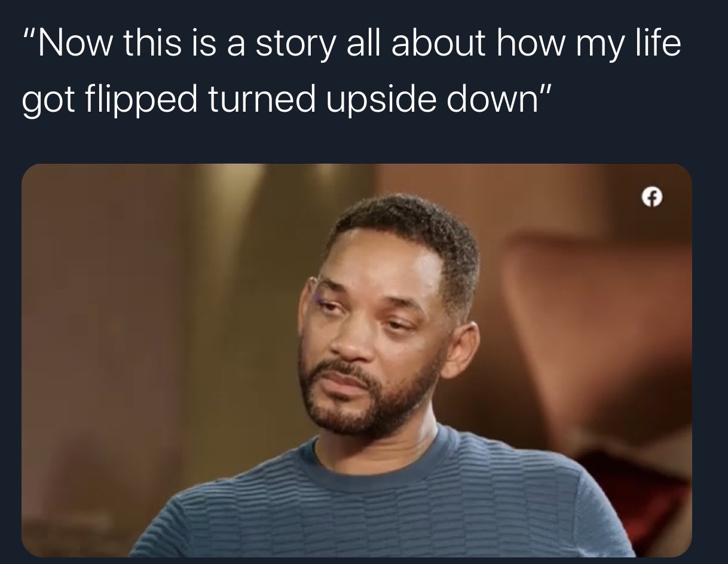
Task: Select the second line of tweet text
Action: [x=285, y=100]
